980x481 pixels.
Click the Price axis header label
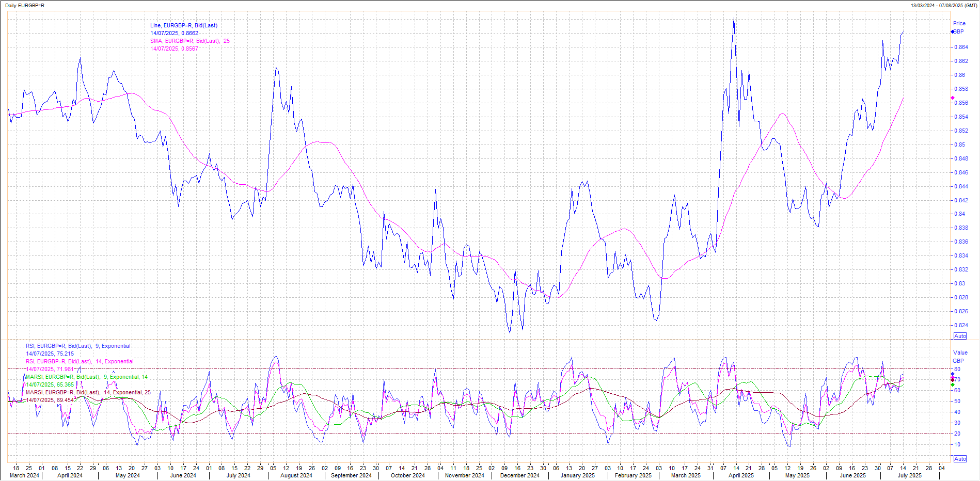[x=959, y=23]
